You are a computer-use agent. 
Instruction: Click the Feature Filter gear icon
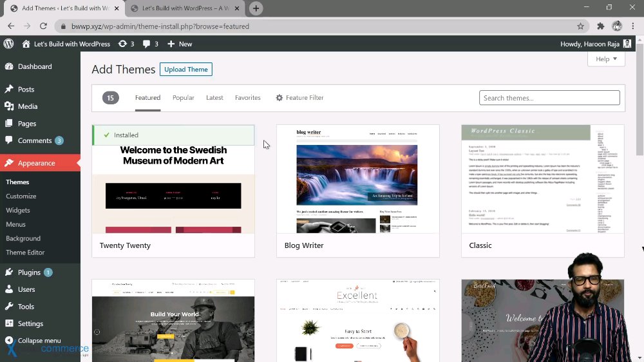tap(279, 98)
